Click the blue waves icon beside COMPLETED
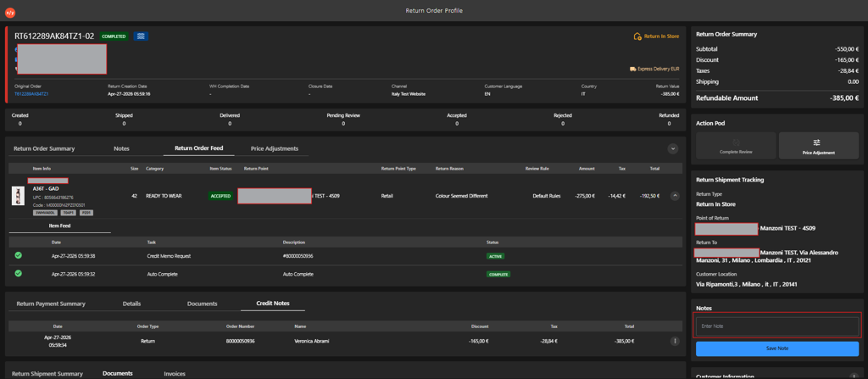 (142, 36)
